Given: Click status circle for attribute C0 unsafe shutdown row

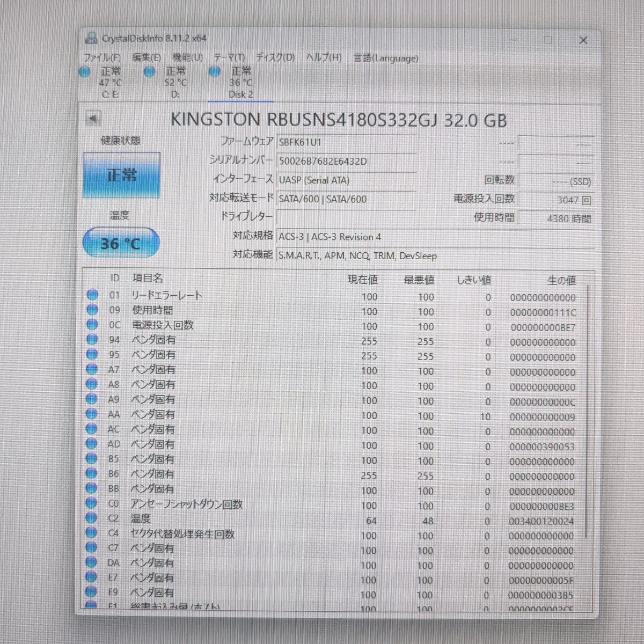Looking at the screenshot, I should [92, 503].
